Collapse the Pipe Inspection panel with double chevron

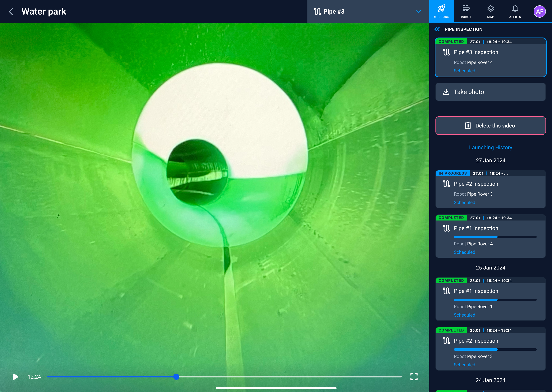(x=437, y=29)
